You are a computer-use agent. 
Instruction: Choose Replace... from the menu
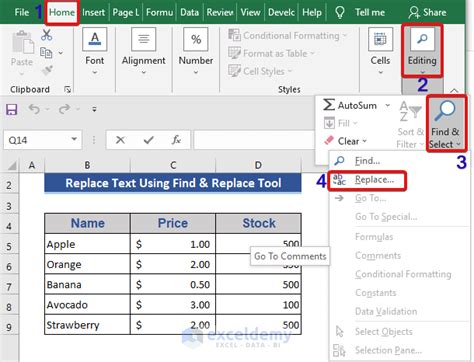coord(367,180)
